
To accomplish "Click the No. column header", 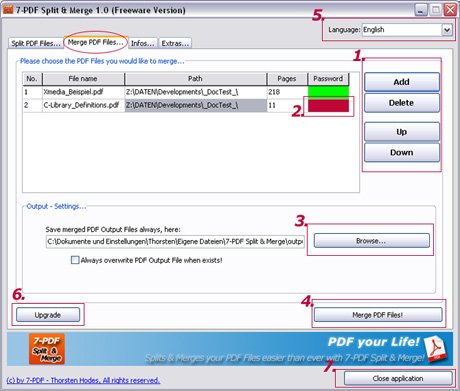I will click(x=32, y=79).
